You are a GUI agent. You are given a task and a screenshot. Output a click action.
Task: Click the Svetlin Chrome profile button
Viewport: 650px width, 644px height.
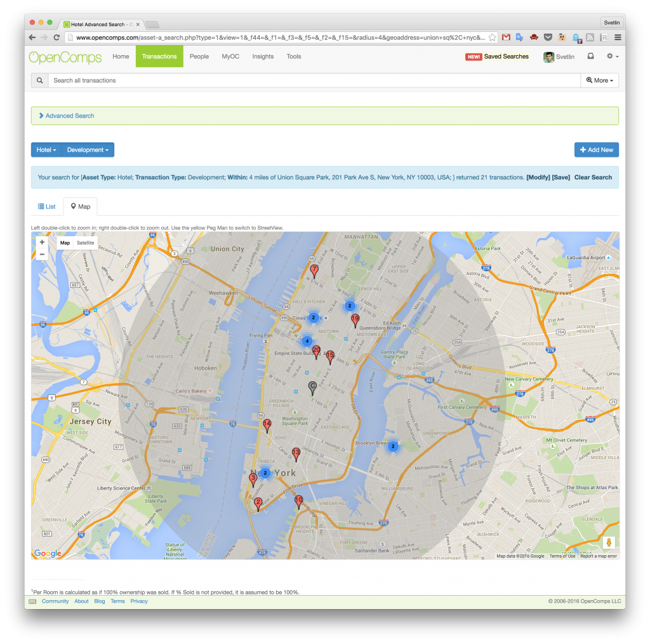[x=612, y=22]
